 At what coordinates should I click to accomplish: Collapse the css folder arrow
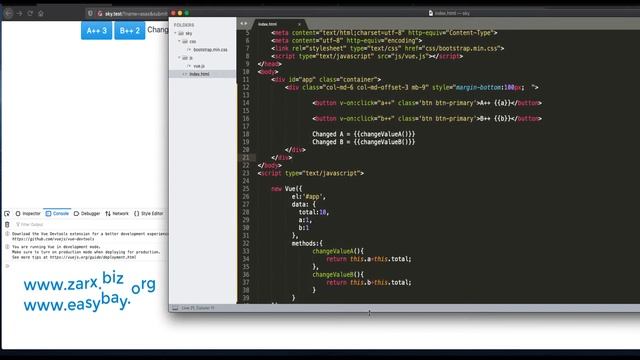(179, 42)
